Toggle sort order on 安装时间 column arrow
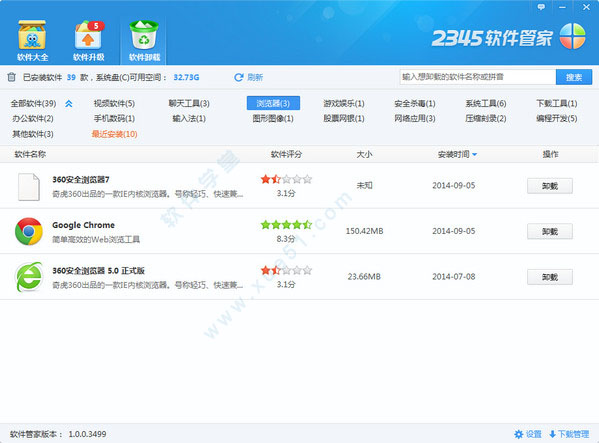This screenshot has width=599, height=443. 474,154
